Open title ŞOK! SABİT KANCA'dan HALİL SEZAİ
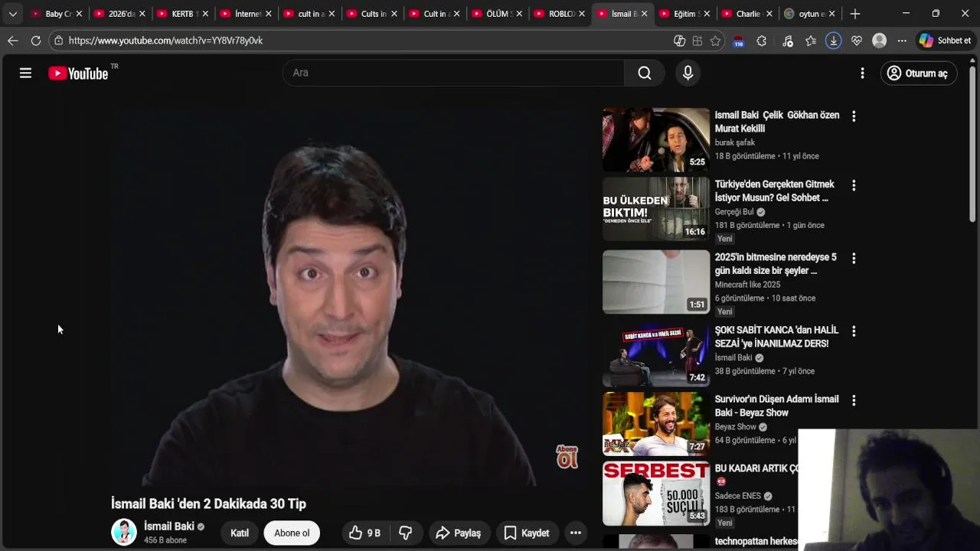 tap(776, 337)
